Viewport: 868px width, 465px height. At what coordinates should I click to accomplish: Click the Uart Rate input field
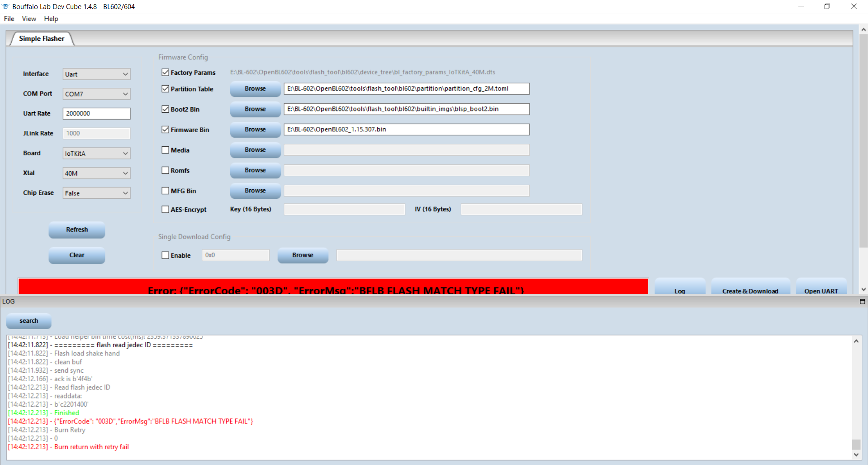point(96,114)
